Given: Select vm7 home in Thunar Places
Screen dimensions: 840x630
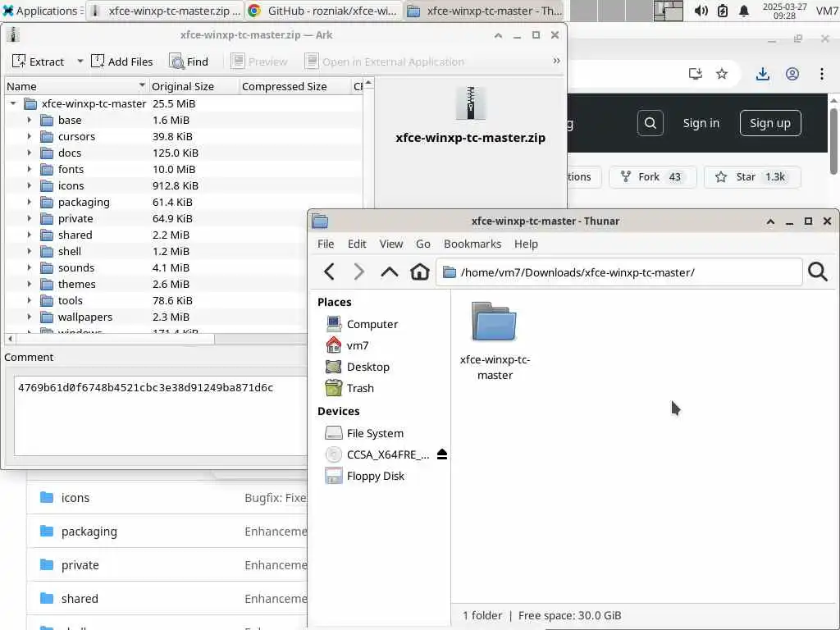Looking at the screenshot, I should [358, 345].
